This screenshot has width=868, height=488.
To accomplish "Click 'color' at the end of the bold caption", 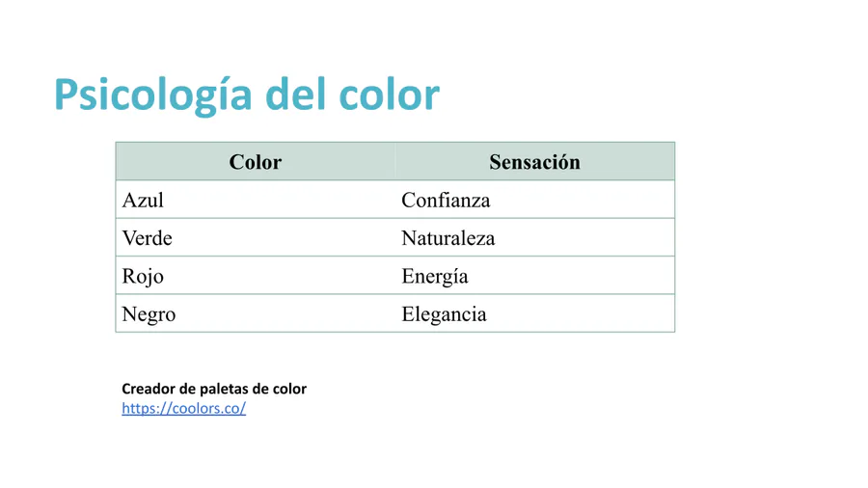I will click(x=289, y=389).
